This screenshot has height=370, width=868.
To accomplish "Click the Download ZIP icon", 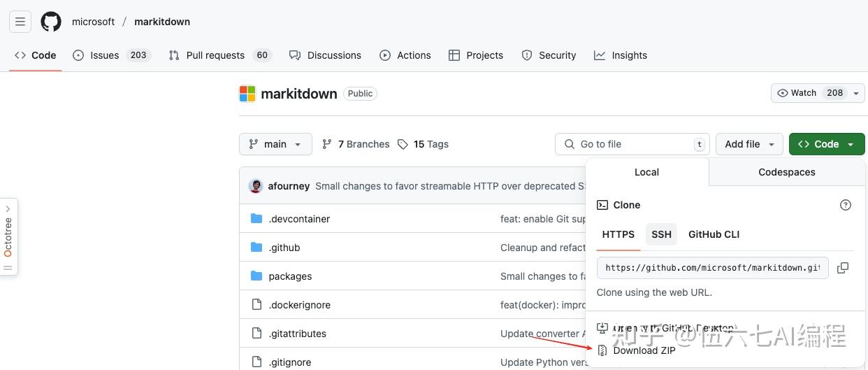I will (602, 350).
